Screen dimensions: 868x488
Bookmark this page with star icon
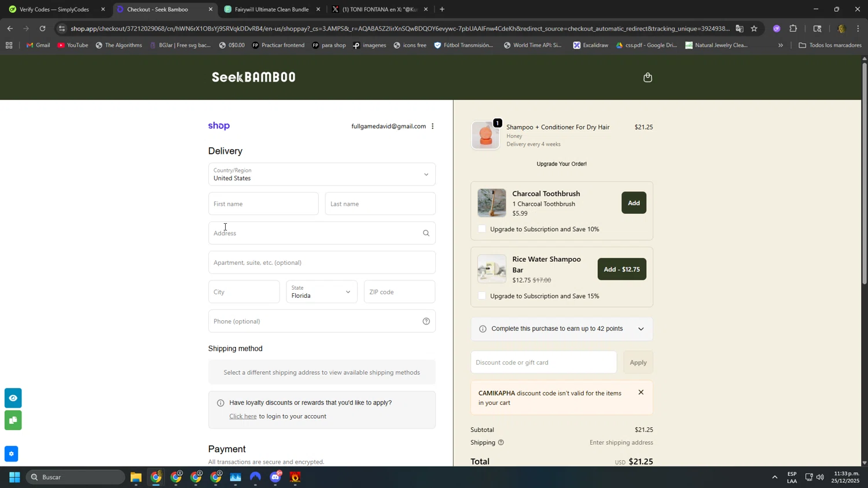coord(754,28)
